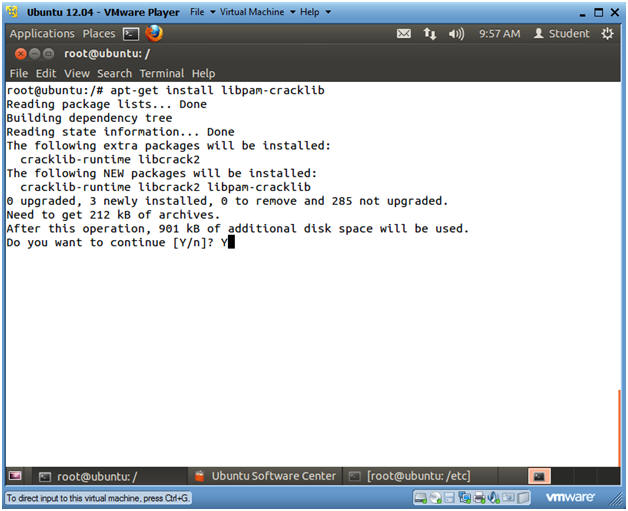Click the VMware Player title bar icon

coord(12,12)
